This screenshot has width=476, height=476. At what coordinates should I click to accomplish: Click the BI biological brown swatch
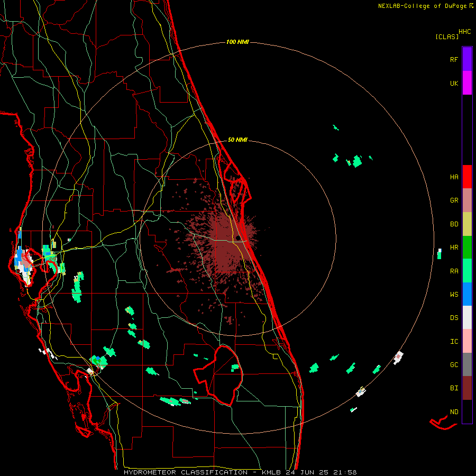point(467,388)
